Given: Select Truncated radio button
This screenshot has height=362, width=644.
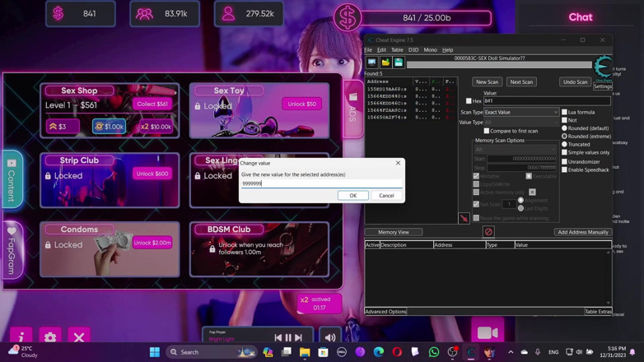Looking at the screenshot, I should (x=564, y=145).
